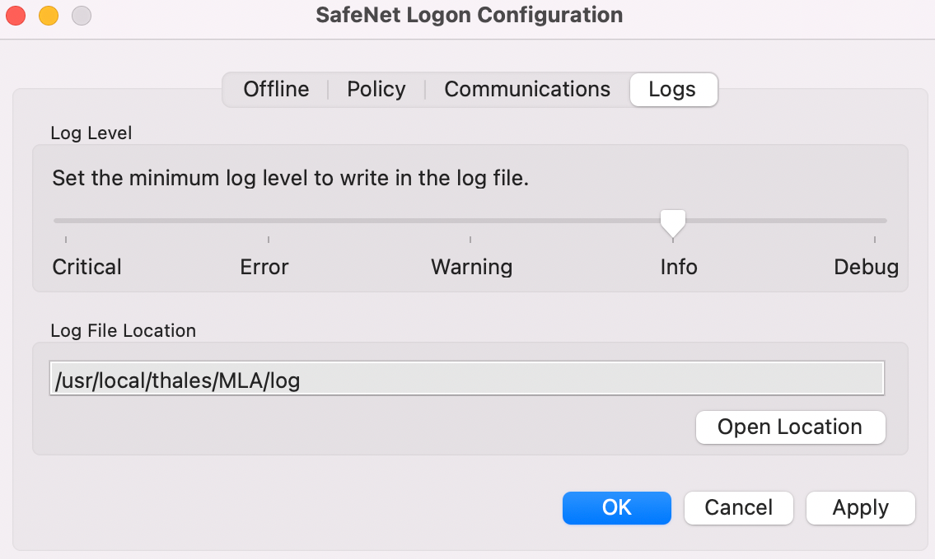Screen dimensions: 935x560
Task: Set log level to Debug tick
Action: [x=875, y=221]
